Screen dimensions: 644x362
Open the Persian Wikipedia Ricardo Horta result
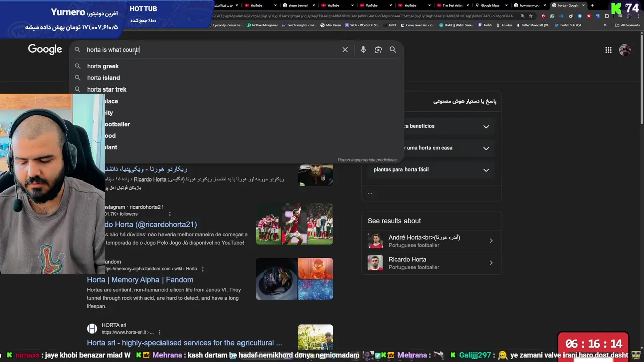coord(146,169)
